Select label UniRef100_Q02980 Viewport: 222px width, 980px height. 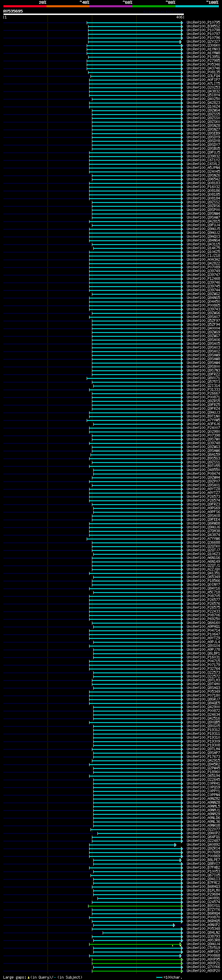pos(203,431)
